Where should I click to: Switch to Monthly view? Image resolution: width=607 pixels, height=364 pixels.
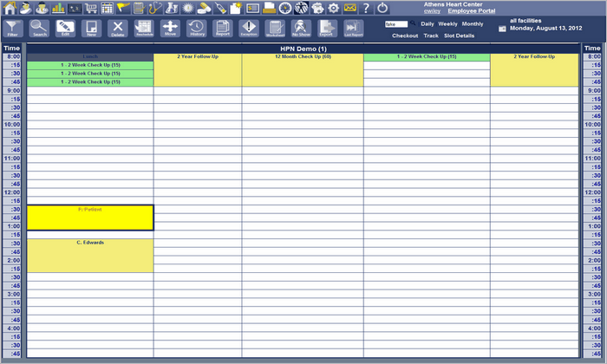tap(473, 24)
